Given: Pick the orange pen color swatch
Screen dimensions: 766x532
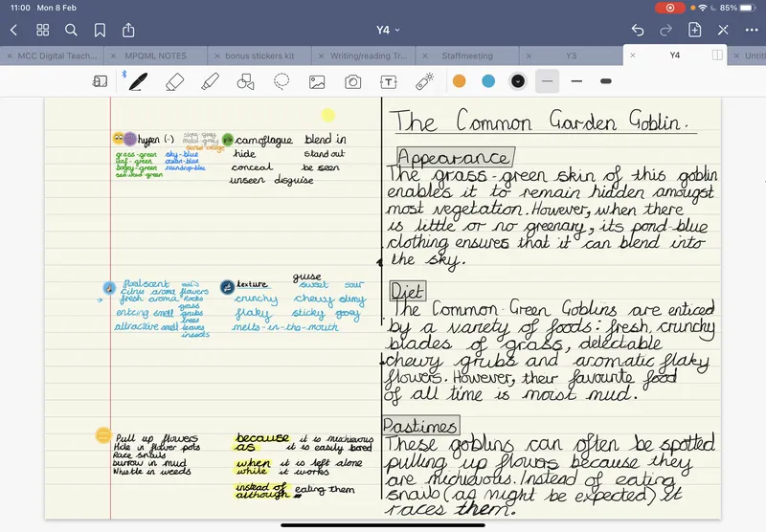Looking at the screenshot, I should [460, 81].
